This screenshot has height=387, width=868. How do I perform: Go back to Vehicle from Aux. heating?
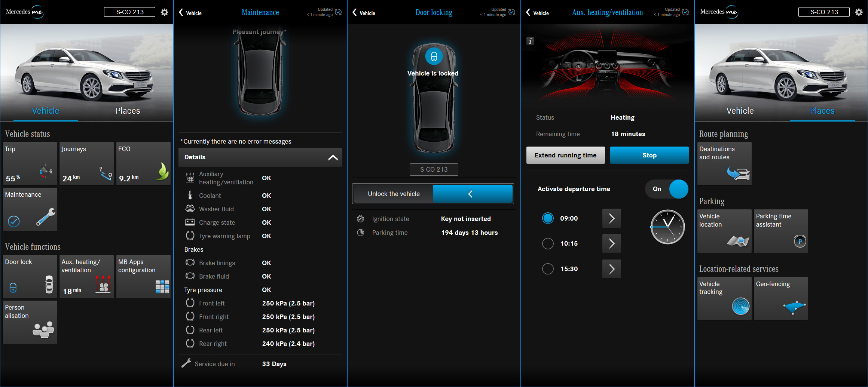coord(537,13)
